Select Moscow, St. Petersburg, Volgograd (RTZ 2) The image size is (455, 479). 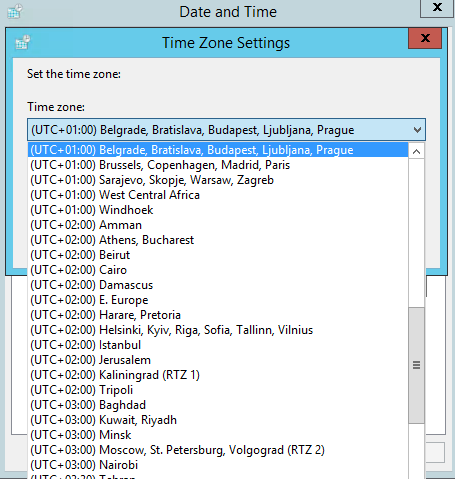pos(218,450)
